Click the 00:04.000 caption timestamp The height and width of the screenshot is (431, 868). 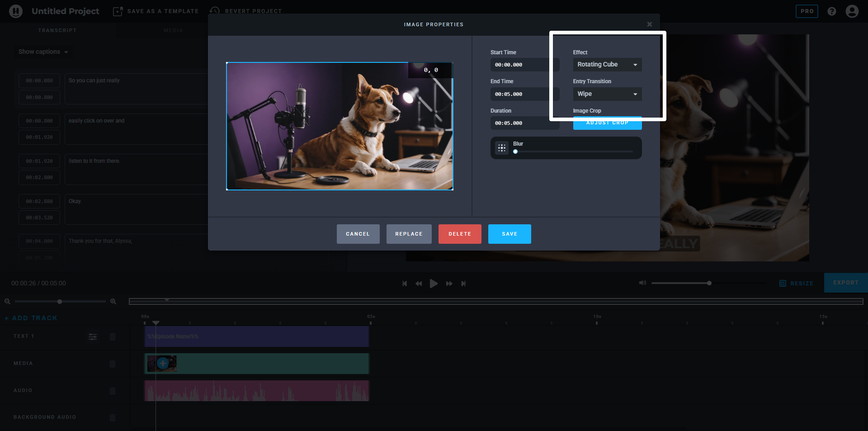[39, 241]
